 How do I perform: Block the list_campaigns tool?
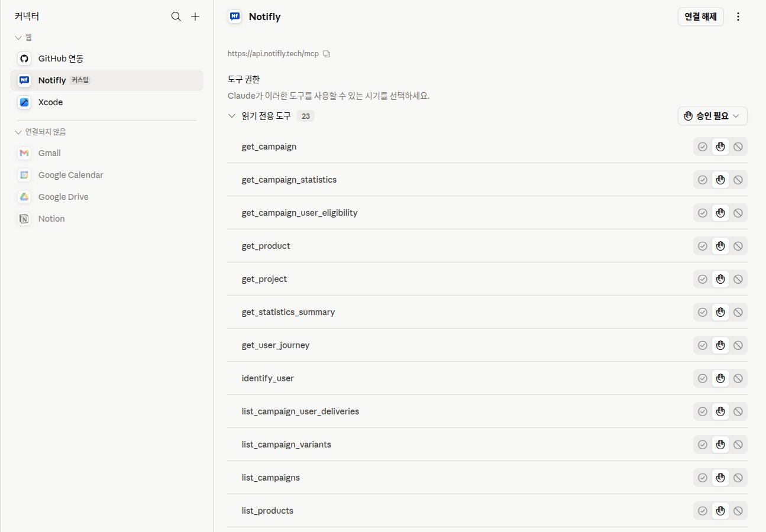tap(738, 478)
